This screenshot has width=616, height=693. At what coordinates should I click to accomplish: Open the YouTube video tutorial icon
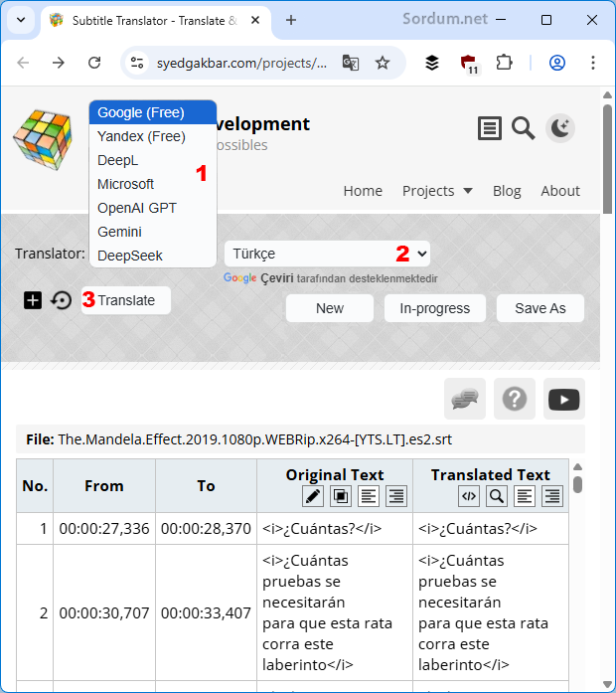pos(564,399)
